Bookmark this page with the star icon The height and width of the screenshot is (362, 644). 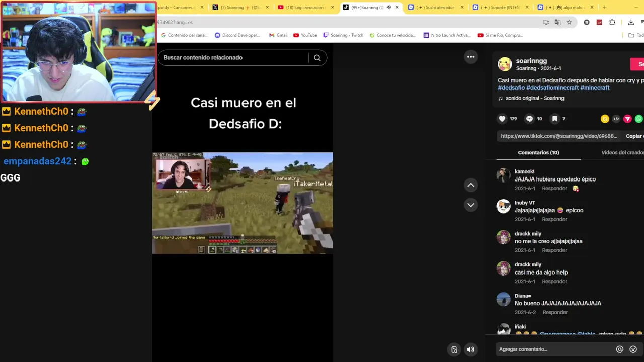[x=569, y=22]
